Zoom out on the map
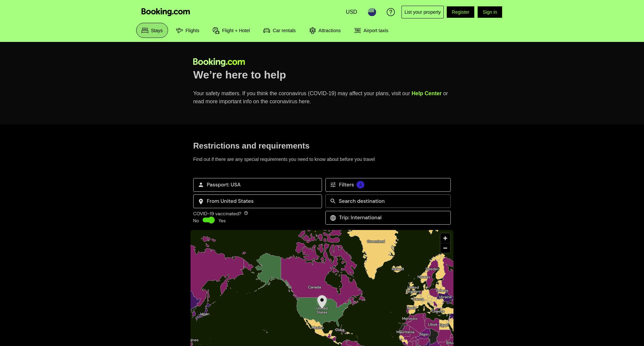This screenshot has height=346, width=644. pos(445,248)
